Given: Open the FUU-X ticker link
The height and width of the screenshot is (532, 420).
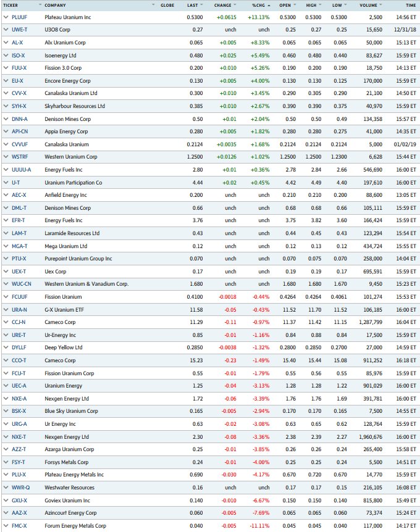Looking at the screenshot, I should click(x=19, y=68).
